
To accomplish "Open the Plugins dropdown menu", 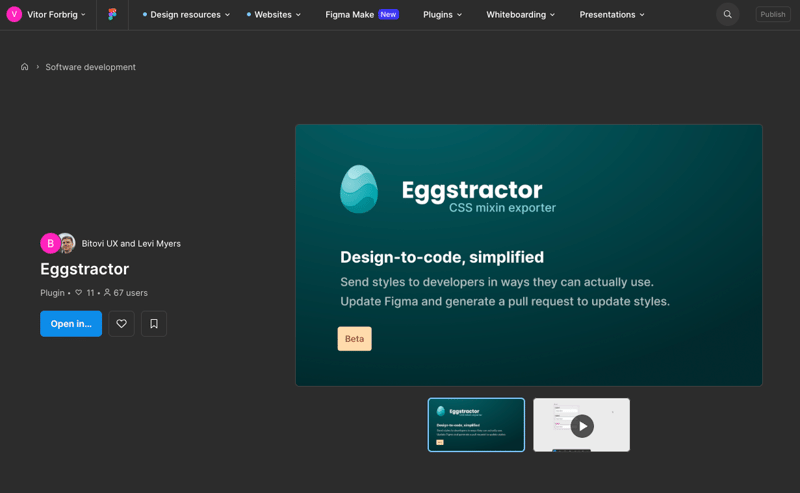I will click(x=442, y=15).
